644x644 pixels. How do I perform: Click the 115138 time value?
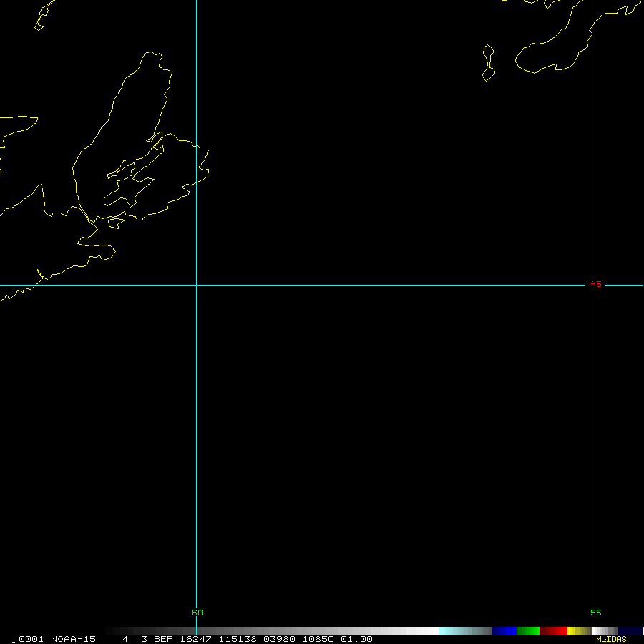click(x=238, y=639)
